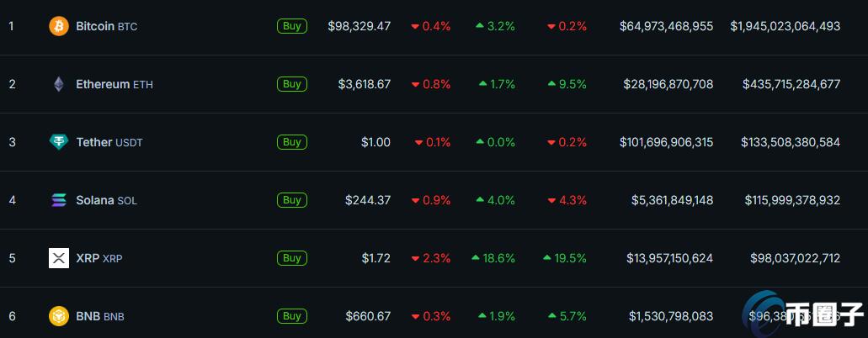Click the Ethereum diamond logo icon
This screenshot has height=338, width=868.
59,84
